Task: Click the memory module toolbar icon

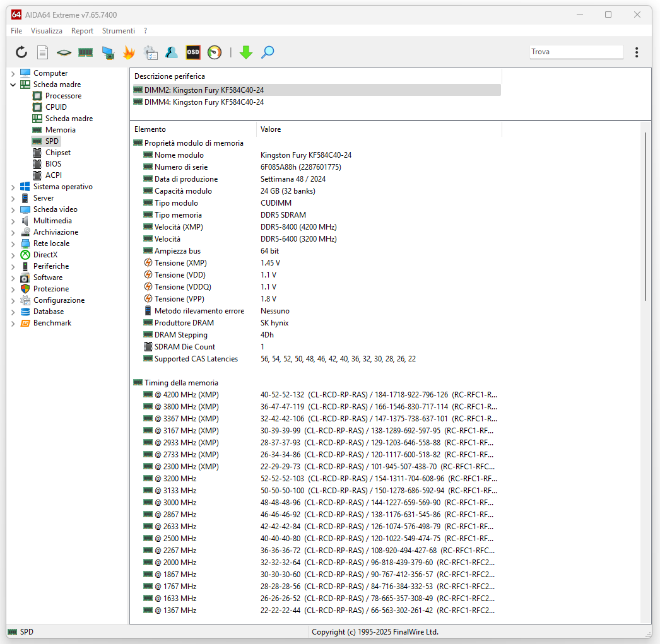Action: [x=85, y=52]
